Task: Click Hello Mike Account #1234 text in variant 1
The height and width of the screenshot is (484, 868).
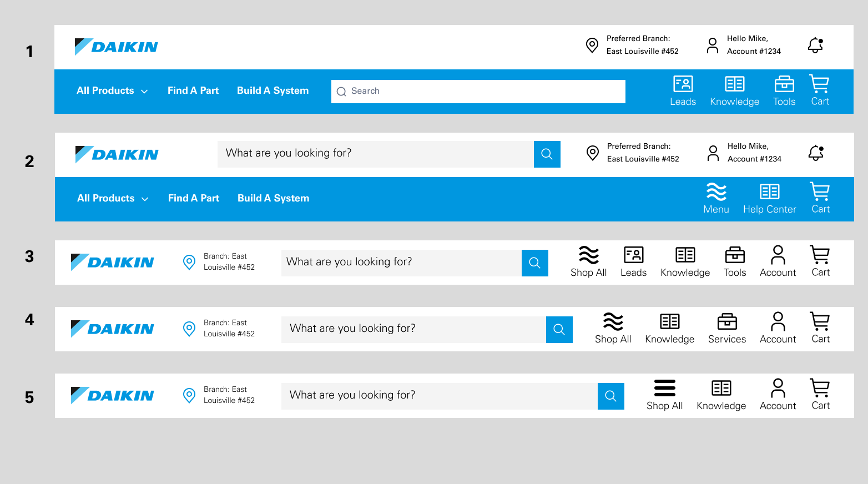Action: click(754, 45)
